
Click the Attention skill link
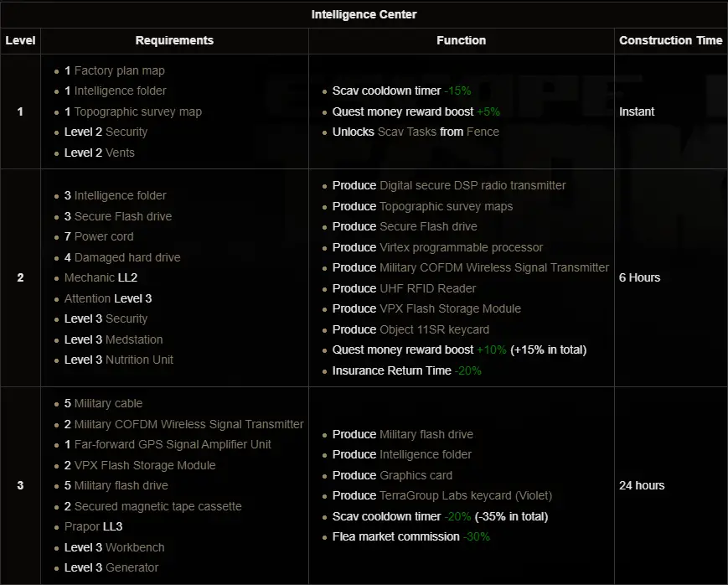(x=87, y=298)
